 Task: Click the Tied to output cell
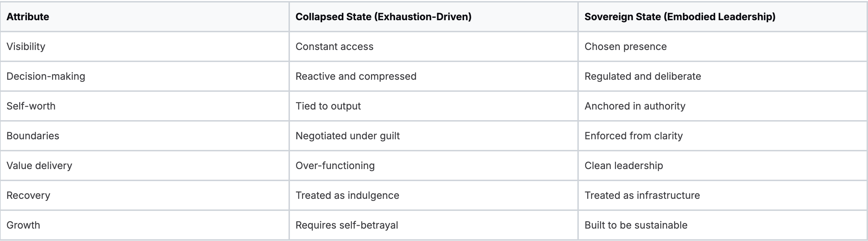click(328, 106)
